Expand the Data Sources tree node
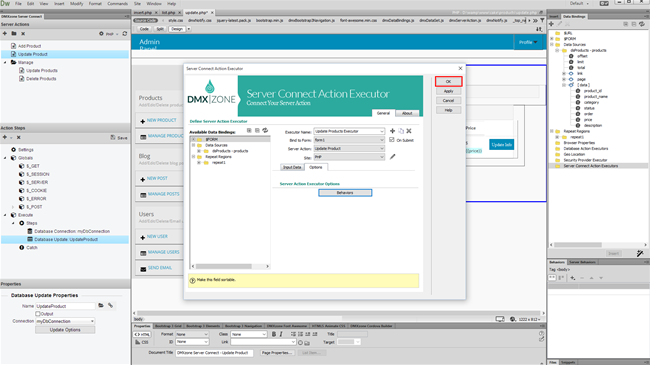This screenshot has width=650, height=365. click(193, 145)
